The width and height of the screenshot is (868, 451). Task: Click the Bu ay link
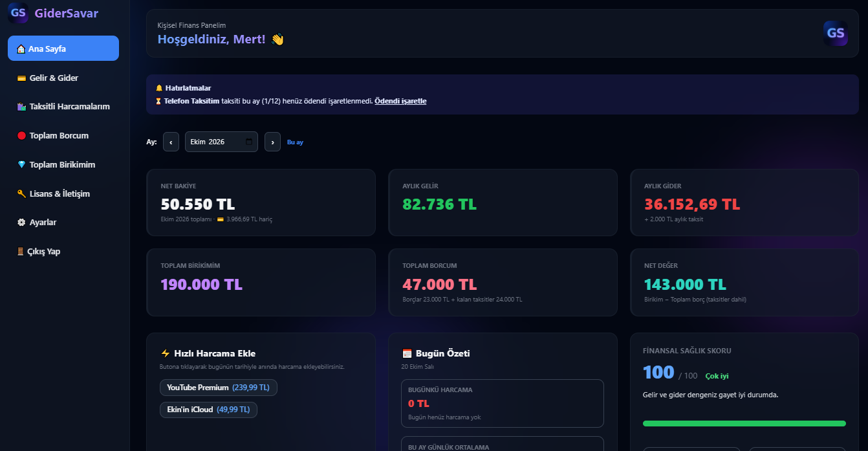click(x=295, y=142)
